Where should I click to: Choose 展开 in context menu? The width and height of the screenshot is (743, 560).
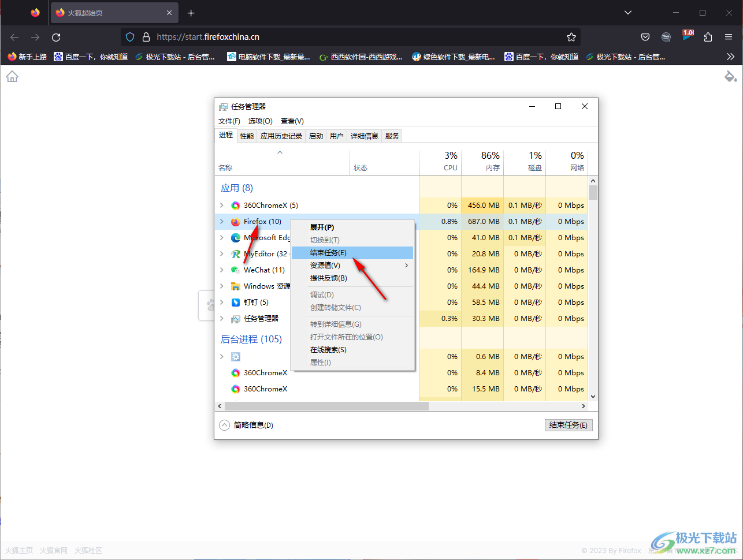pyautogui.click(x=352, y=227)
